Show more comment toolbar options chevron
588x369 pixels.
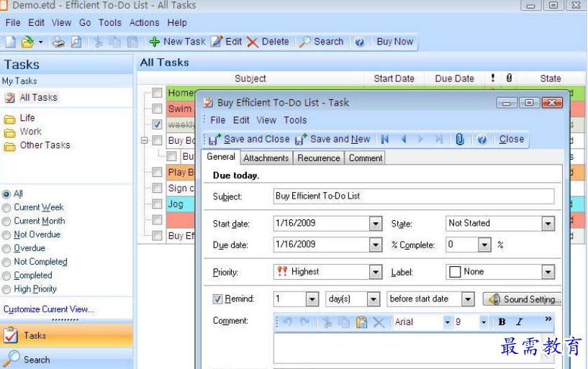pyautogui.click(x=548, y=319)
